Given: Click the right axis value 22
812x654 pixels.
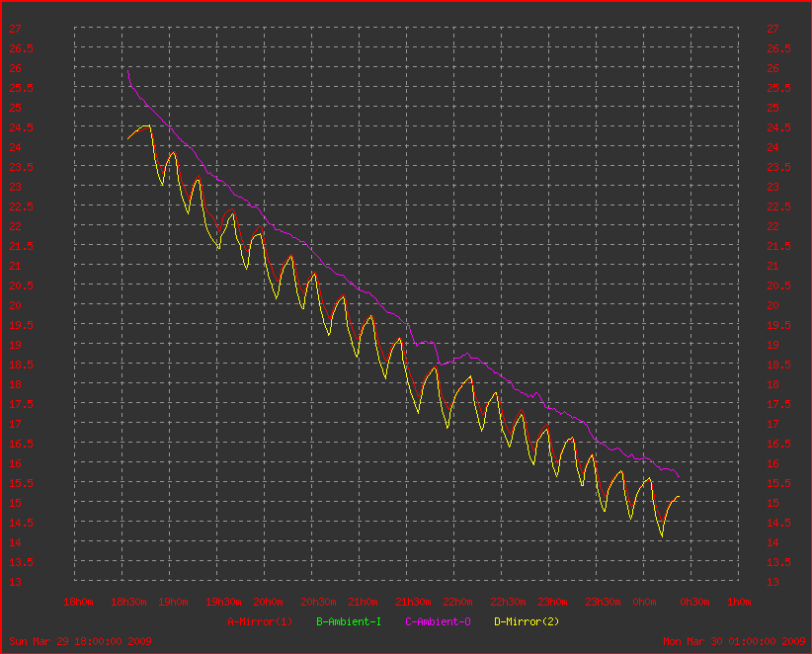Looking at the screenshot, I should coord(772,226).
